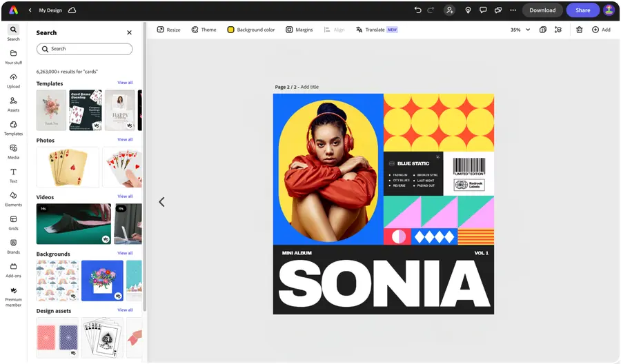The width and height of the screenshot is (621, 364).
Task: Redo the last action
Action: (431, 10)
